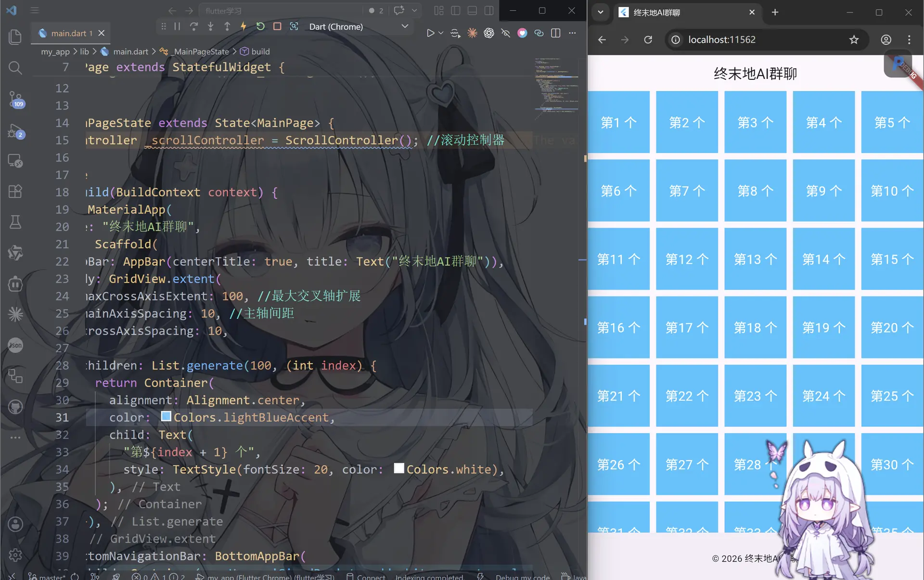The image size is (924, 580).
Task: Bookmark this page with the star icon
Action: 854,39
